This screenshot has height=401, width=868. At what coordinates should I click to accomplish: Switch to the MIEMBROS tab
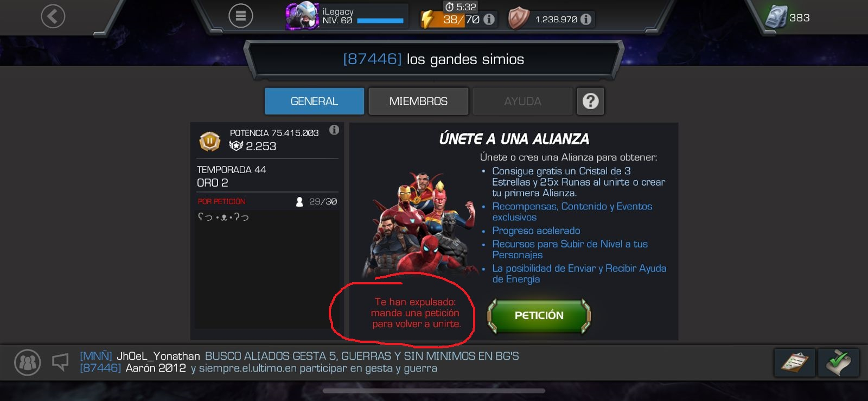418,101
